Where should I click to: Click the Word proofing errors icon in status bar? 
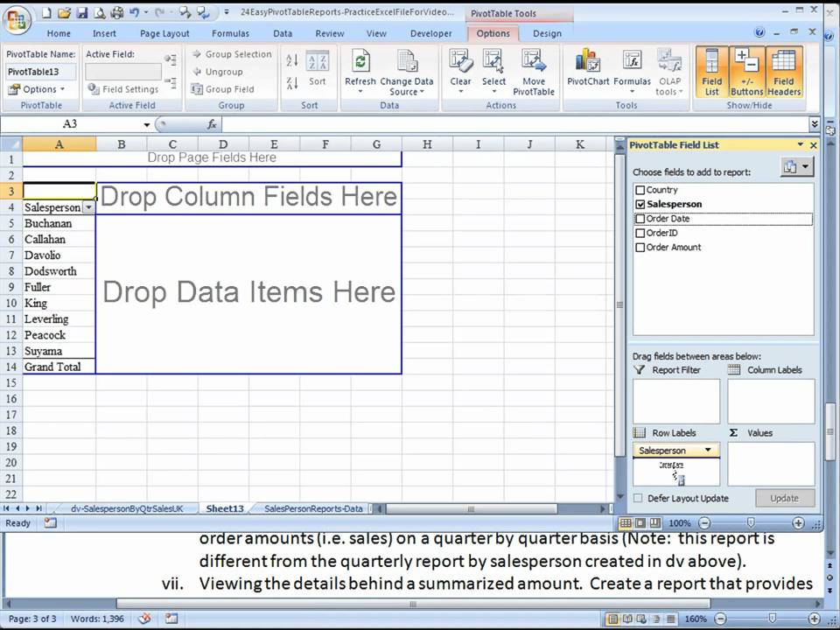pos(144,619)
